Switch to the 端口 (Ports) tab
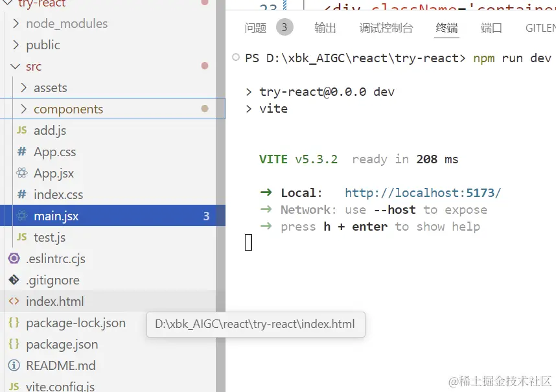Screen dimensions: 556x392 (x=491, y=28)
